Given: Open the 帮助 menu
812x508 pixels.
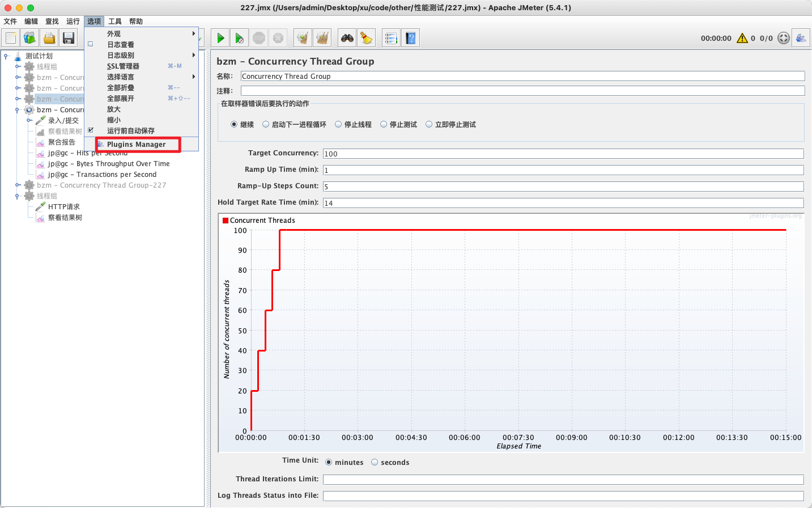Looking at the screenshot, I should [x=136, y=22].
